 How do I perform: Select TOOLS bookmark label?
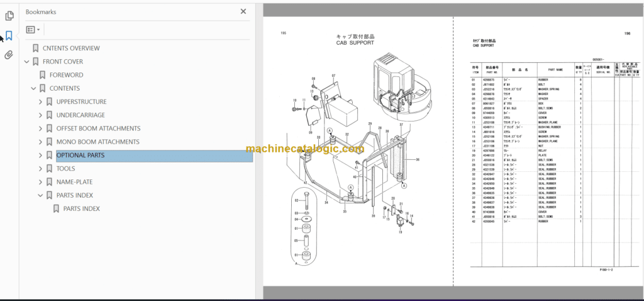[x=65, y=169]
